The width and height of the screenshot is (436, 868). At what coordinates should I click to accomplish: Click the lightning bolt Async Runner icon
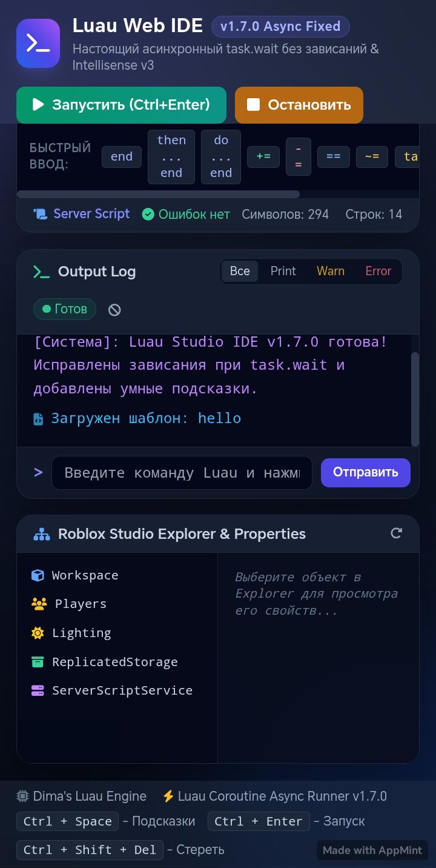pos(168,796)
